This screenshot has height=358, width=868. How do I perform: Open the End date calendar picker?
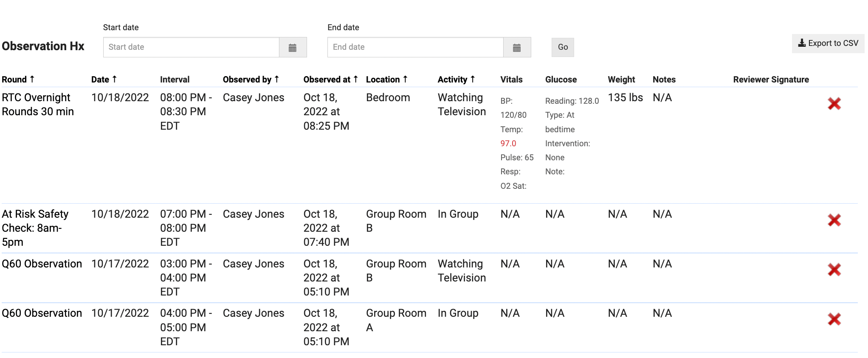517,48
